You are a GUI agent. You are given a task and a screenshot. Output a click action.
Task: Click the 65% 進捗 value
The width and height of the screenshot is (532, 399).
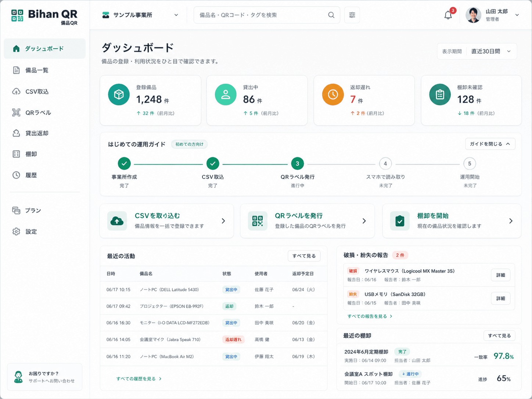click(503, 378)
